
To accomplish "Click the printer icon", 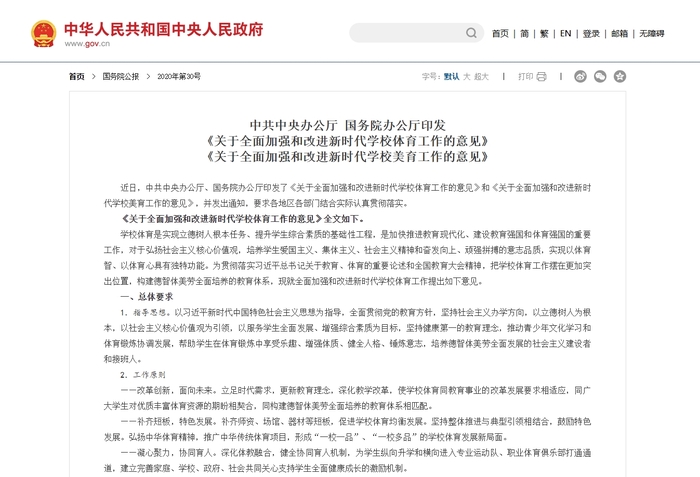I will click(x=541, y=77).
